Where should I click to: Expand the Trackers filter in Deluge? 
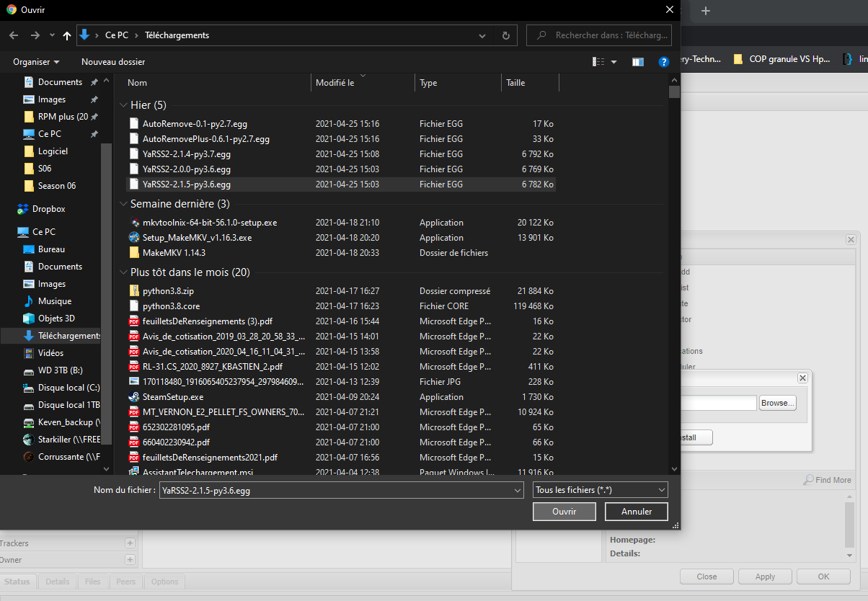point(130,543)
